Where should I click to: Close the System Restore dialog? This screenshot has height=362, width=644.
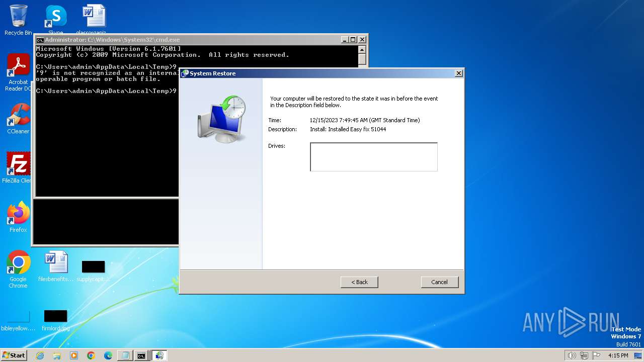(x=458, y=73)
